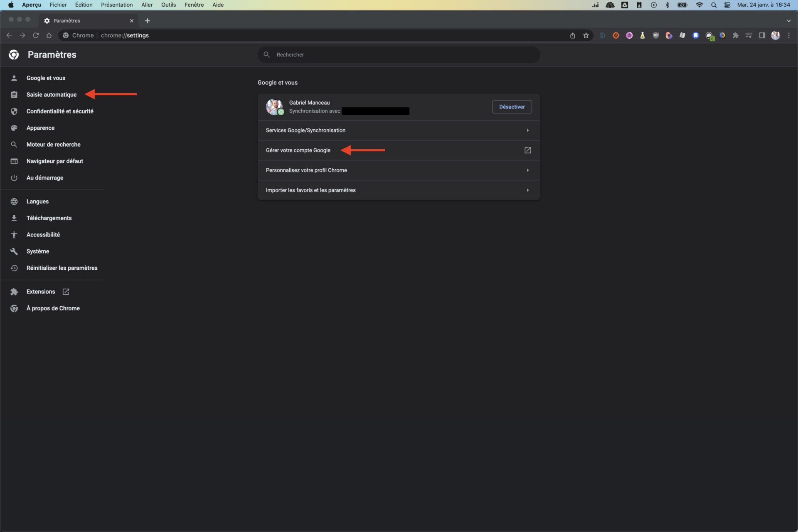This screenshot has height=532, width=798.
Task: Click the browser back arrow
Action: (x=9, y=35)
